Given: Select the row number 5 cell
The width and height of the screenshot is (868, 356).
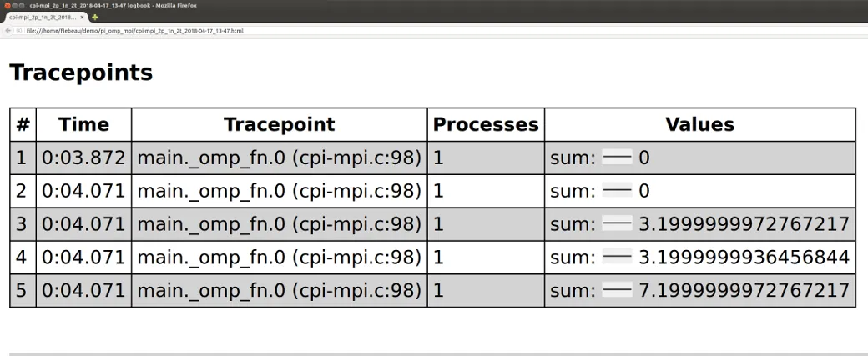Looking at the screenshot, I should click(23, 290).
